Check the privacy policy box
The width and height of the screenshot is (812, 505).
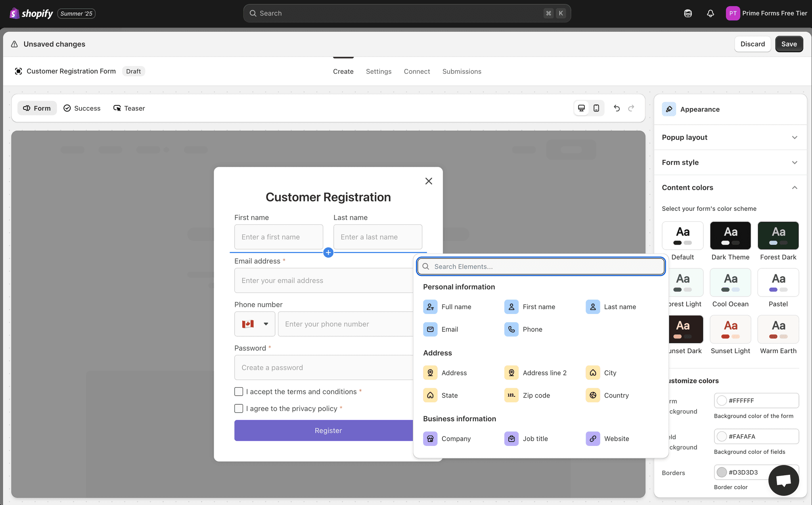pos(239,409)
